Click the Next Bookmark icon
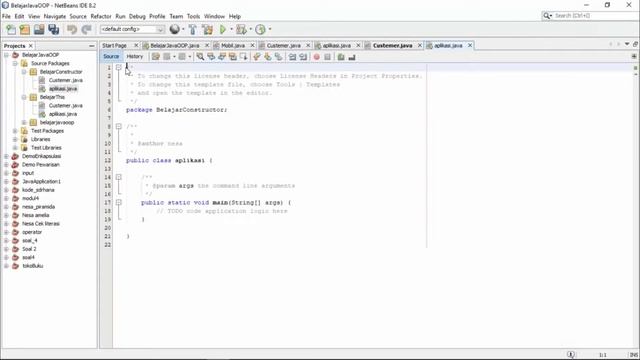 click(x=268, y=57)
